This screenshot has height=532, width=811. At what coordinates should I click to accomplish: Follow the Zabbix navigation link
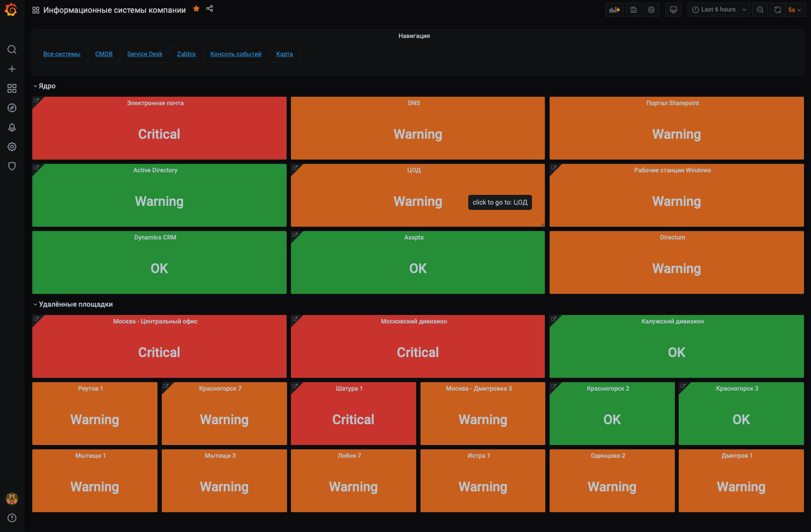(x=186, y=54)
